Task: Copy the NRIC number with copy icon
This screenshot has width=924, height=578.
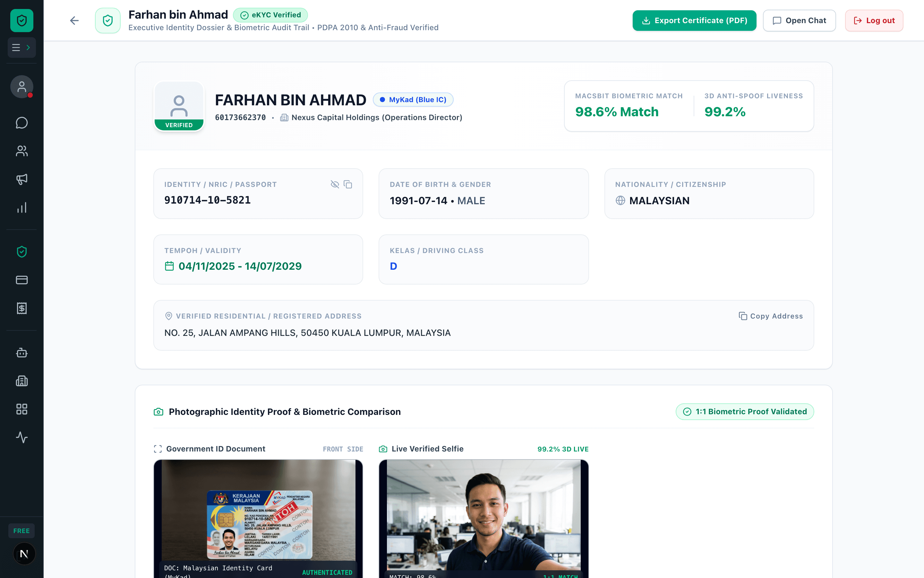Action: (348, 184)
